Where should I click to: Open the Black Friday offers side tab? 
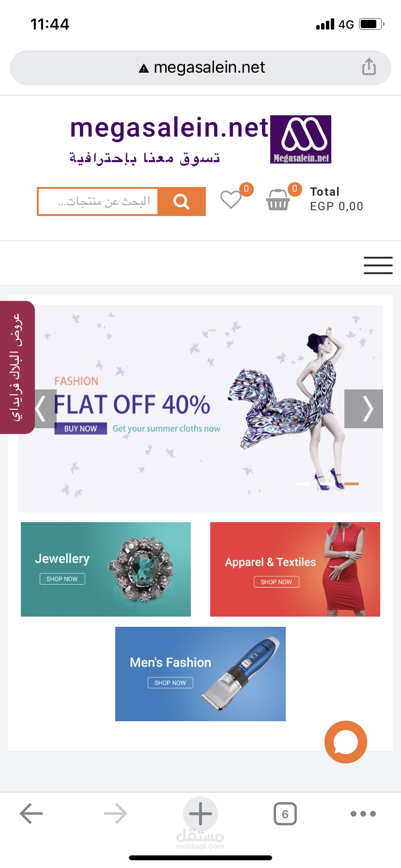click(17, 367)
